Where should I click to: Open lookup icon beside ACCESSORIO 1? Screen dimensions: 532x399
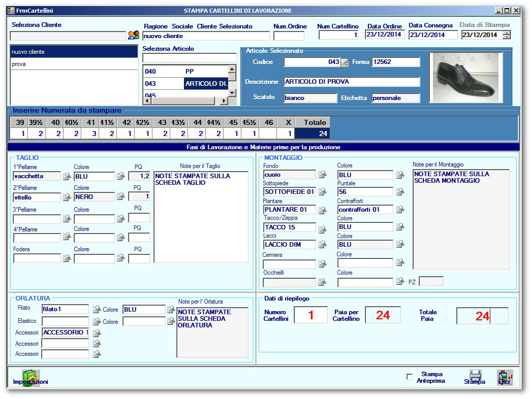(x=97, y=332)
